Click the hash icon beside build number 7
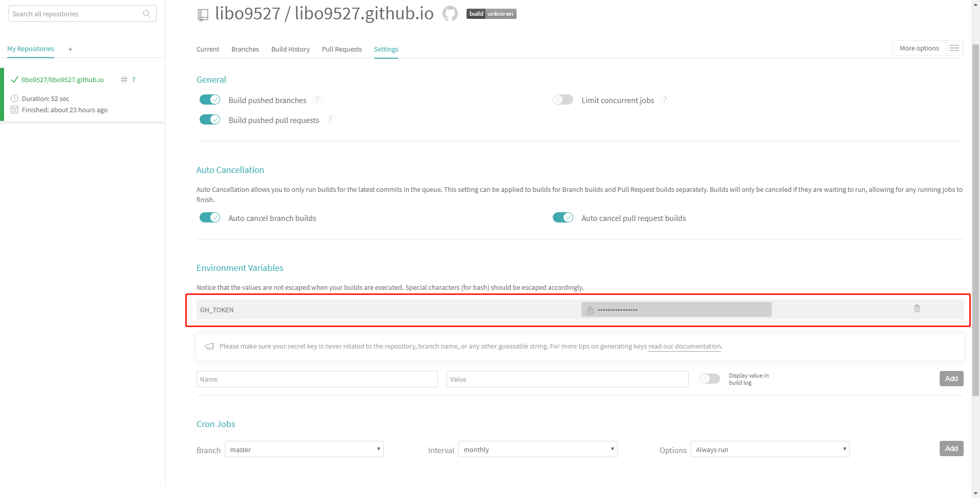 pos(124,80)
